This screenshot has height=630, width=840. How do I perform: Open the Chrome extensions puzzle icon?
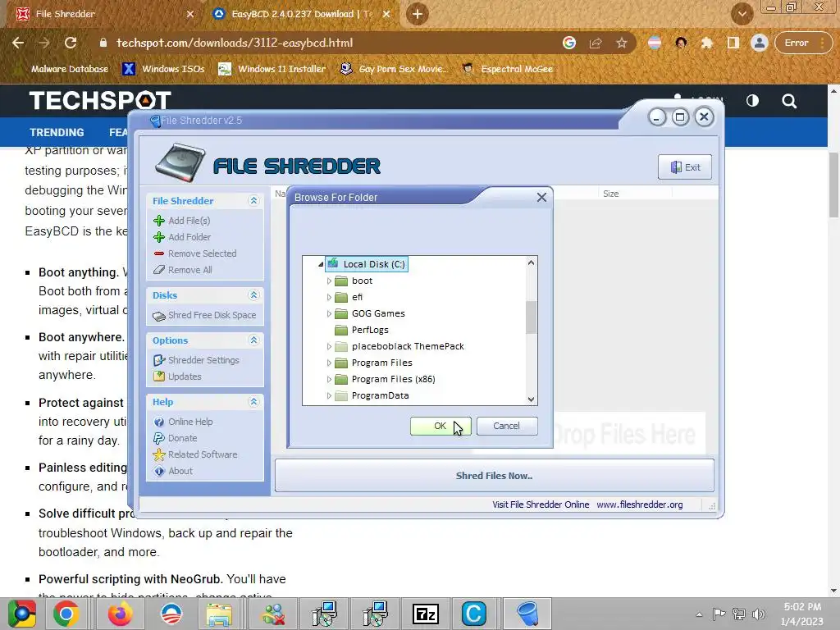click(707, 43)
